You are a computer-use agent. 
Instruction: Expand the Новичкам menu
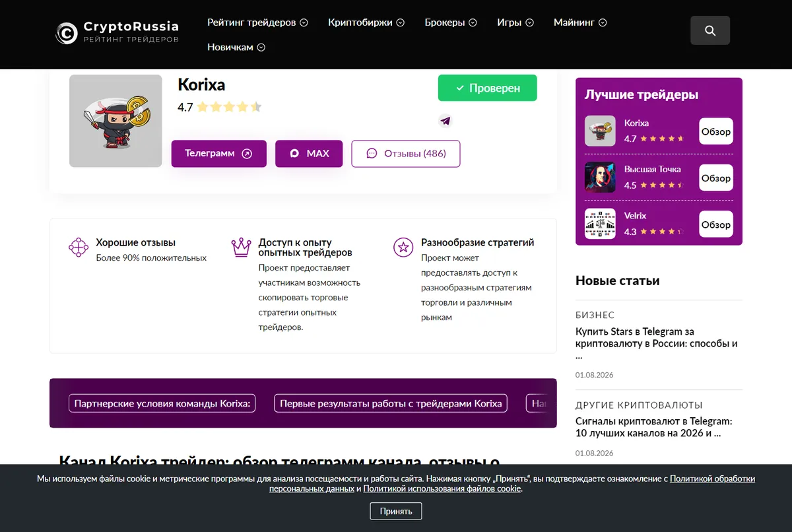pos(236,47)
